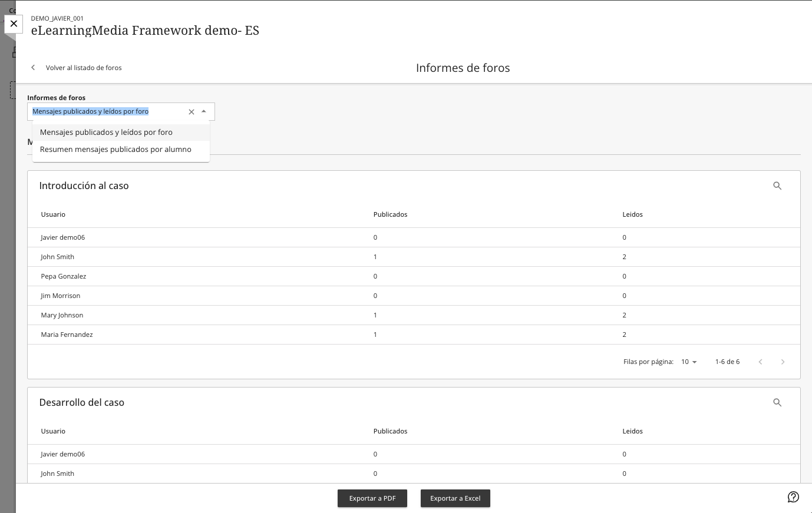Click Usuario header in Desarrollo del caso table
Screen dimensions: 812x513
coord(53,431)
